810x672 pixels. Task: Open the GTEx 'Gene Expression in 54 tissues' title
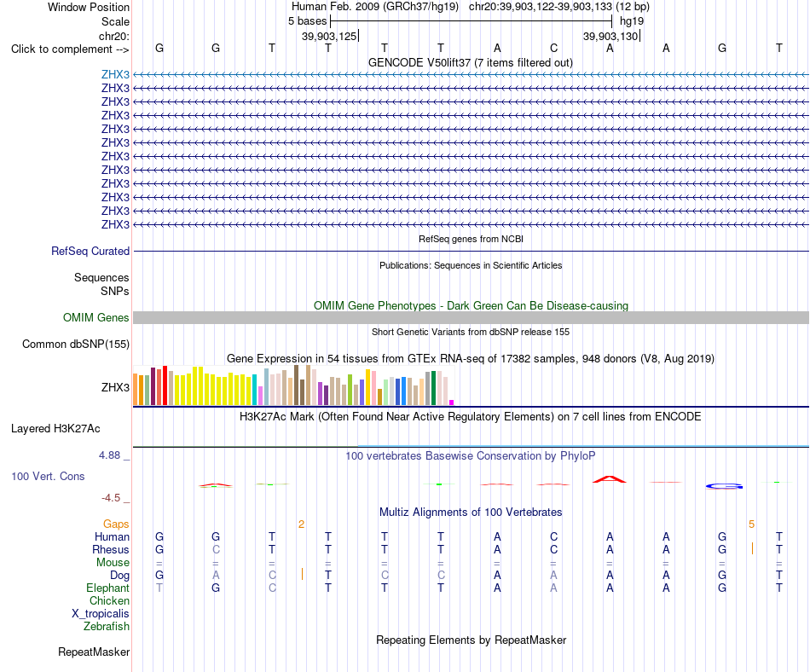[471, 358]
